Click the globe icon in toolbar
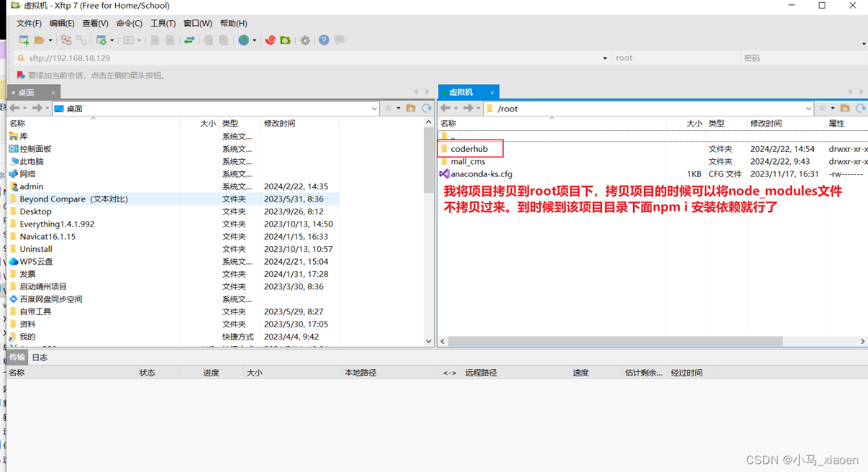This screenshot has width=868, height=472. coord(244,41)
